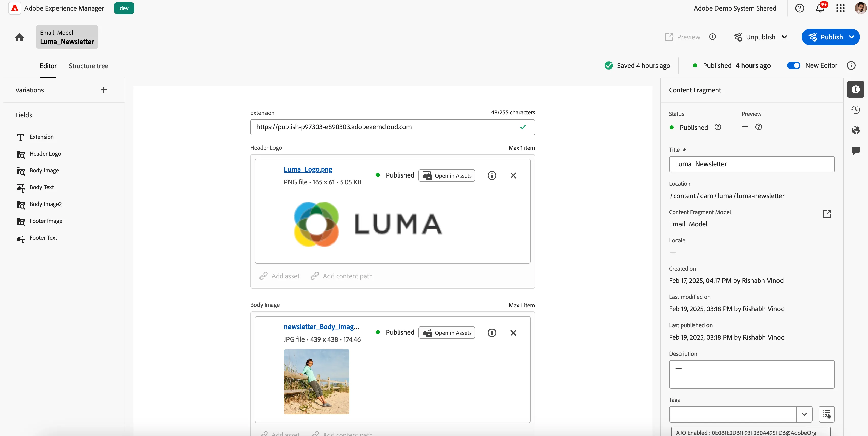Open the Tags dropdown chevron
Image resolution: width=868 pixels, height=436 pixels.
[x=804, y=414]
